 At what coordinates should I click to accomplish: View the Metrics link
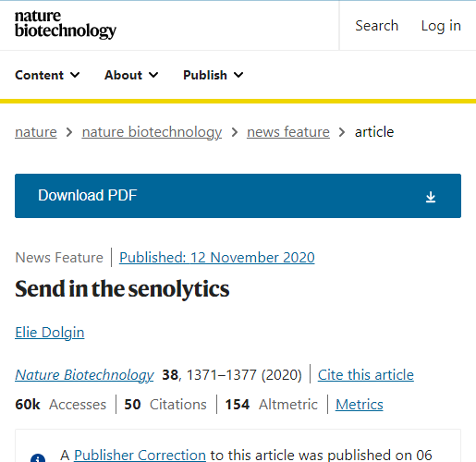pos(360,405)
